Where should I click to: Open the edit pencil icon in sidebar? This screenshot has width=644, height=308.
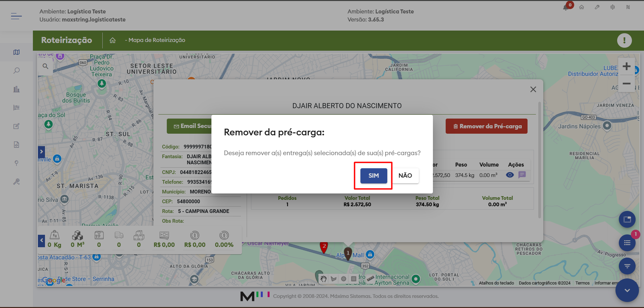[x=16, y=126]
